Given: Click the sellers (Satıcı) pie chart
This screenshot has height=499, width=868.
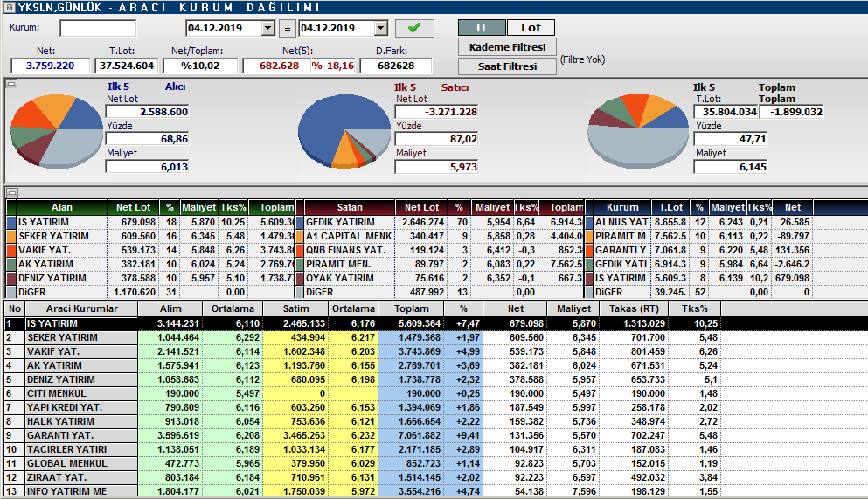Looking at the screenshot, I should 344,130.
